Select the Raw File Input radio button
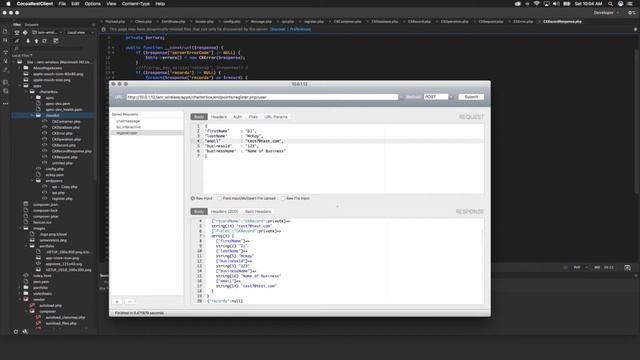Screen dimensions: 640x360 pyautogui.click(x=283, y=198)
